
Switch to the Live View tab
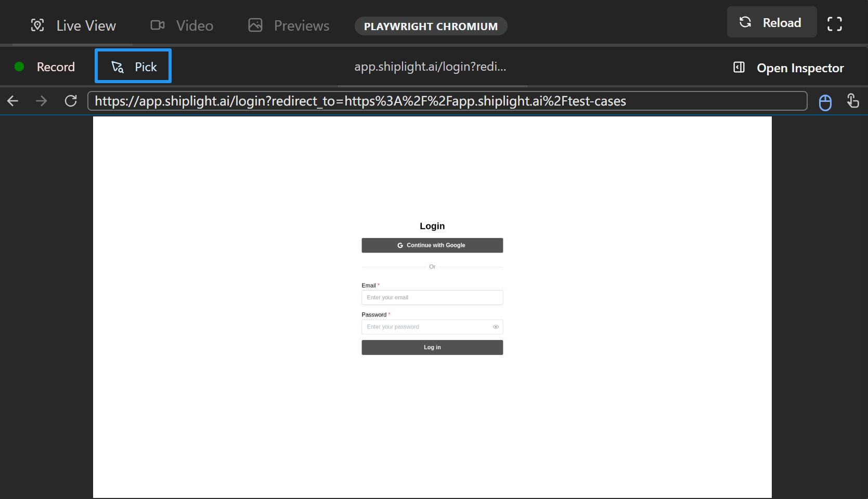click(73, 25)
